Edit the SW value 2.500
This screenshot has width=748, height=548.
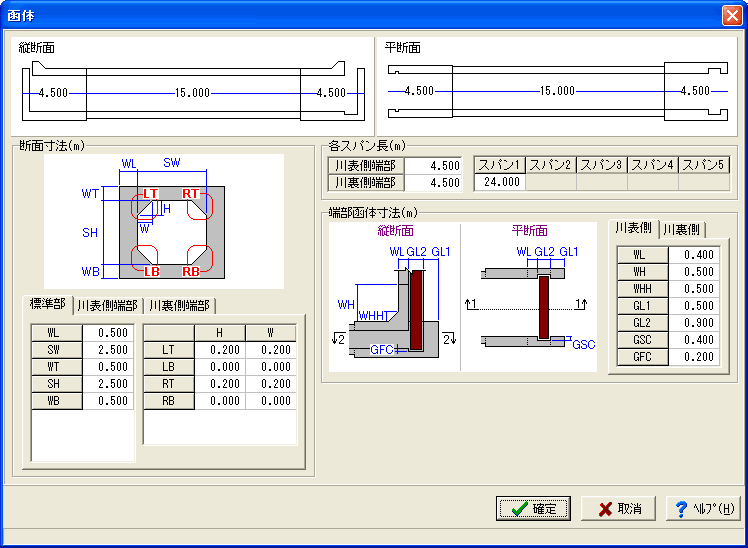(108, 350)
